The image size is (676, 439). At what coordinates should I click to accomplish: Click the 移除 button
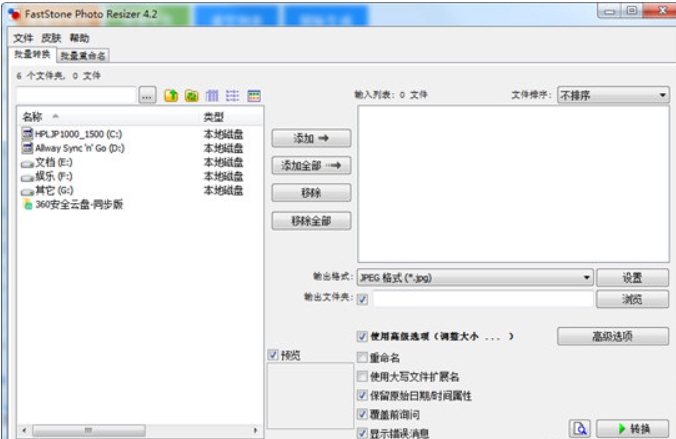click(x=311, y=193)
